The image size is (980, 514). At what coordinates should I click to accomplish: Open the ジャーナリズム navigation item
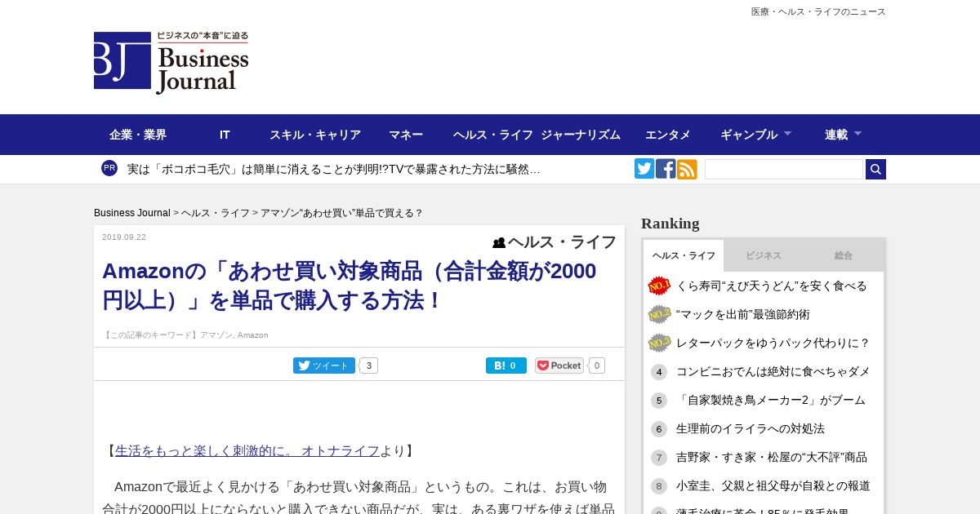tap(581, 135)
